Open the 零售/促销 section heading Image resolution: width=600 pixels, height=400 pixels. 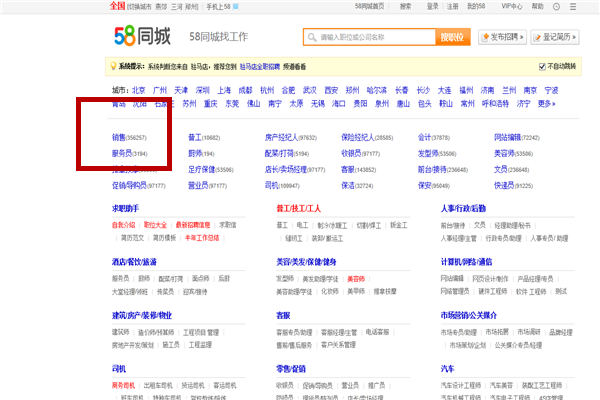[x=291, y=369]
